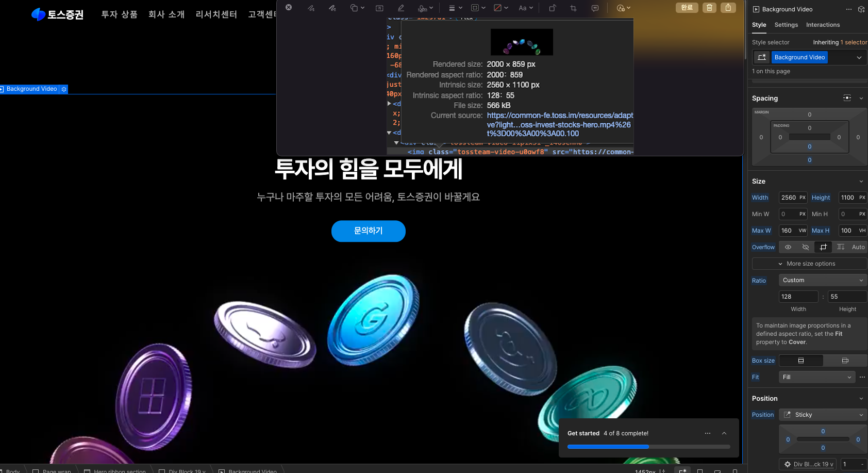Select the second Box size option
This screenshot has width=868, height=473.
coord(845,361)
